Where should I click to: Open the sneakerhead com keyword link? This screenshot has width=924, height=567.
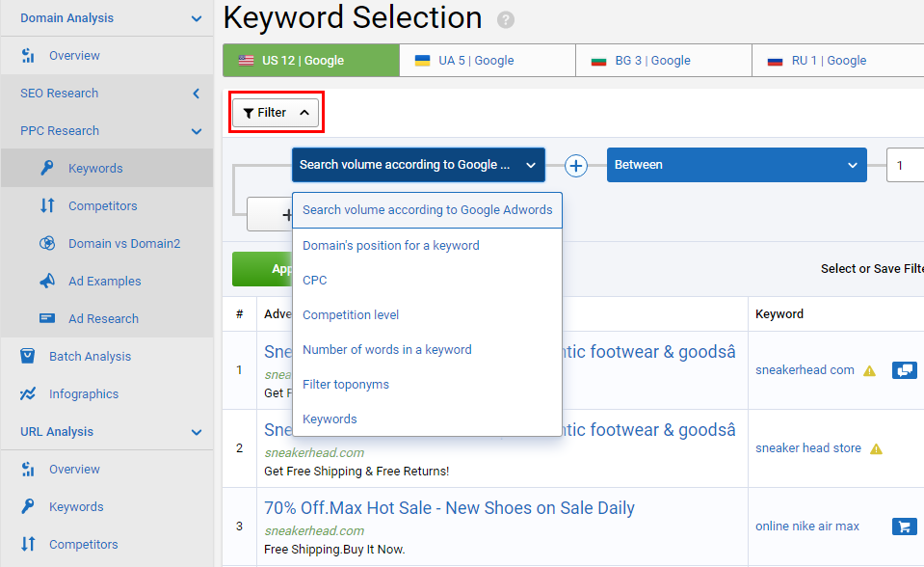pyautogui.click(x=805, y=370)
